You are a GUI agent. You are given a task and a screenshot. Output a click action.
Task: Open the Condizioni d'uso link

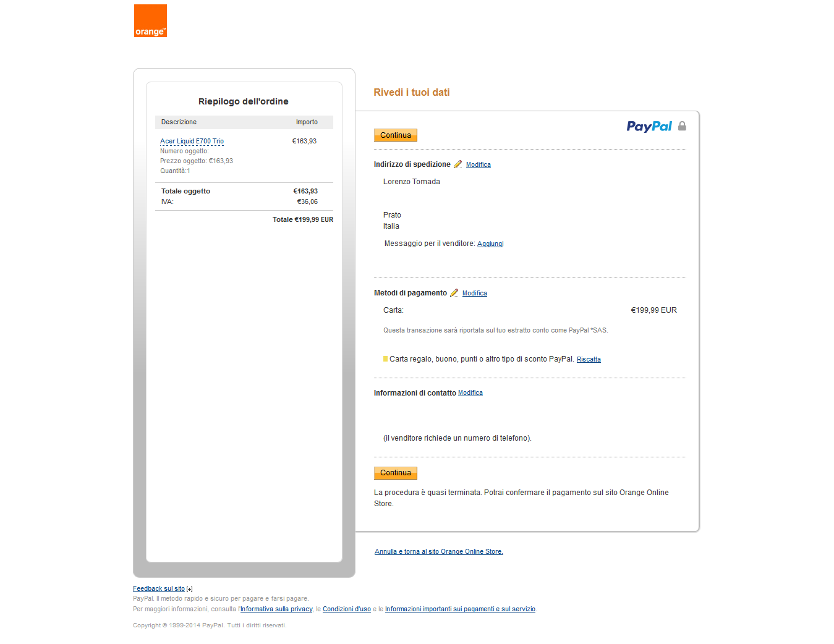coord(346,609)
